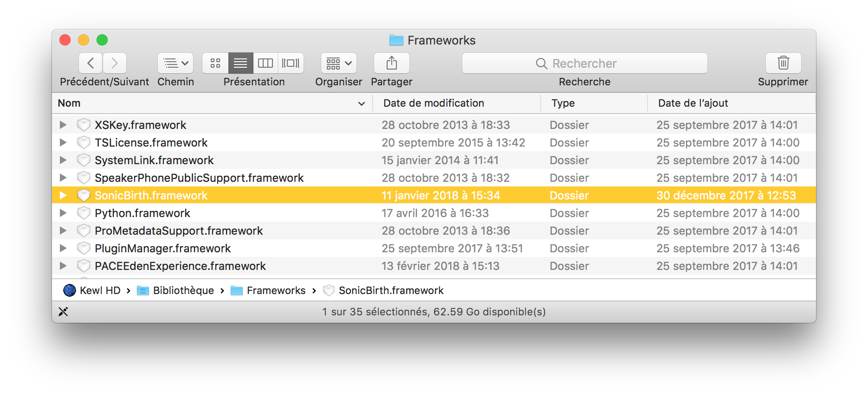Click the Forward navigation arrow
Viewport: 868px width, 397px height.
115,63
